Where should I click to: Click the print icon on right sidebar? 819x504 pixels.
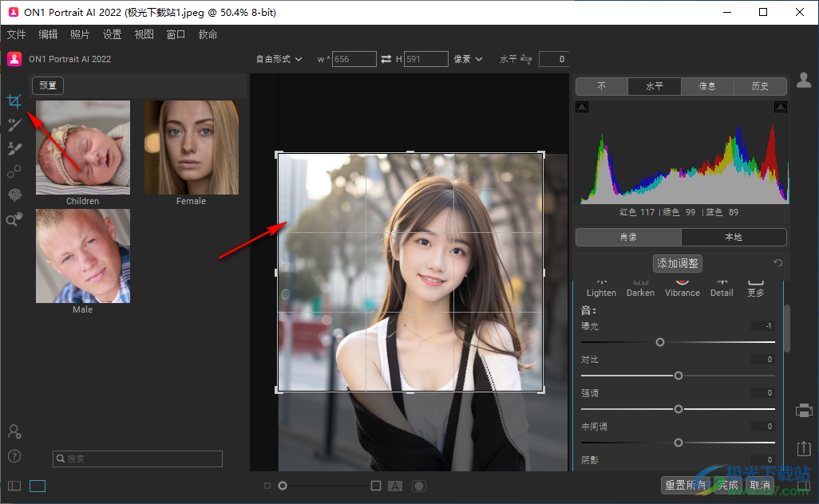[x=804, y=411]
